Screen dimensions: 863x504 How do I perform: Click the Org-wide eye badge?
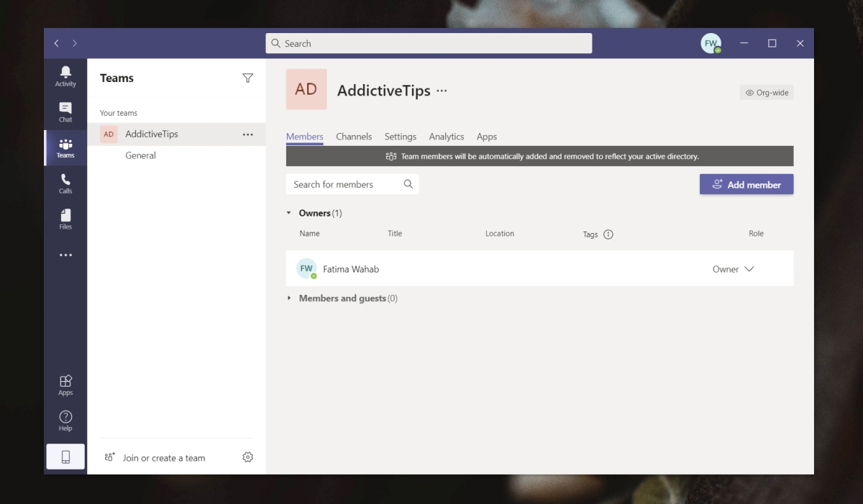767,93
